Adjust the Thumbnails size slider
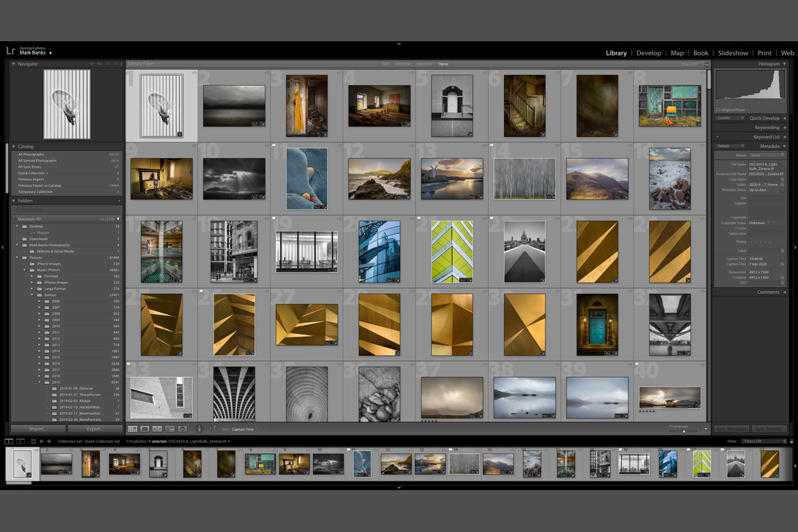 coord(683,431)
